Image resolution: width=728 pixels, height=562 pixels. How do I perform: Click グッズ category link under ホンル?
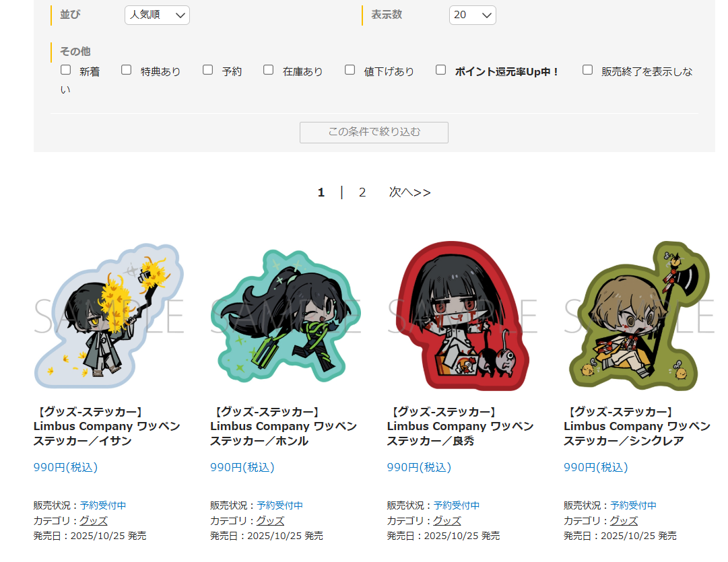[270, 521]
